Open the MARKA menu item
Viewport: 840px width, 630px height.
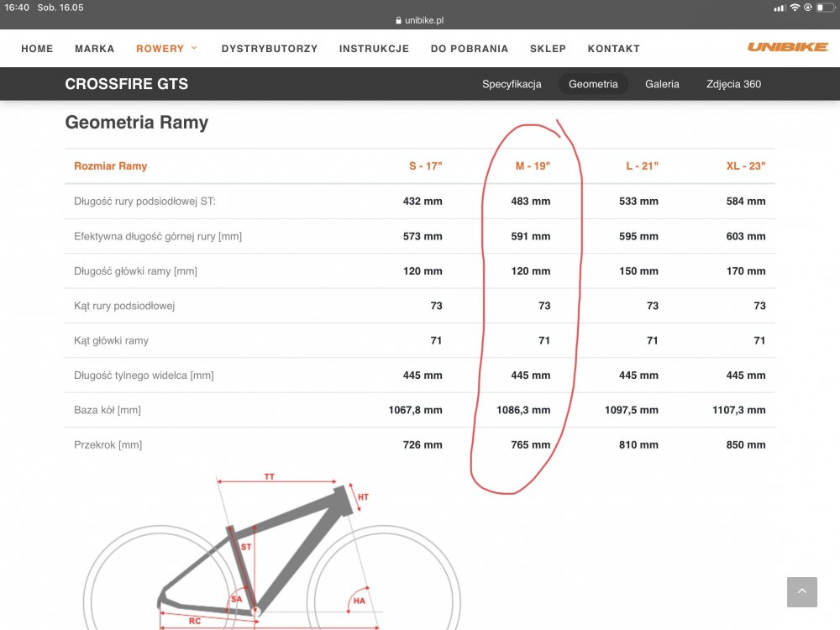(x=95, y=49)
